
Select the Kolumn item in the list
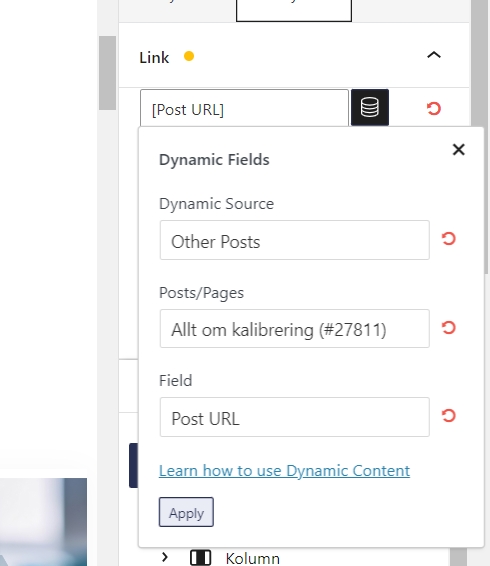pos(252,558)
